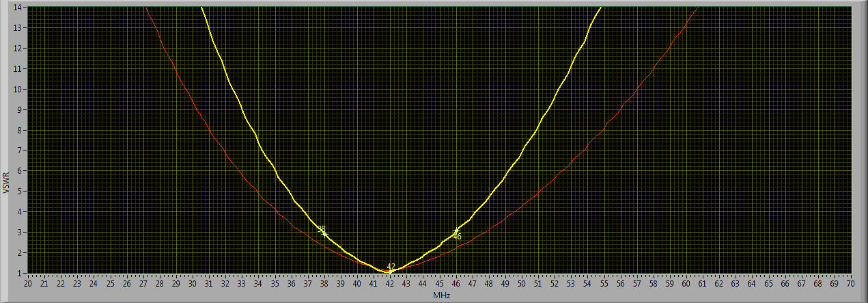Image resolution: width=868 pixels, height=303 pixels.
Task: Click the 45 tick label on MHz axis
Action: click(439, 282)
